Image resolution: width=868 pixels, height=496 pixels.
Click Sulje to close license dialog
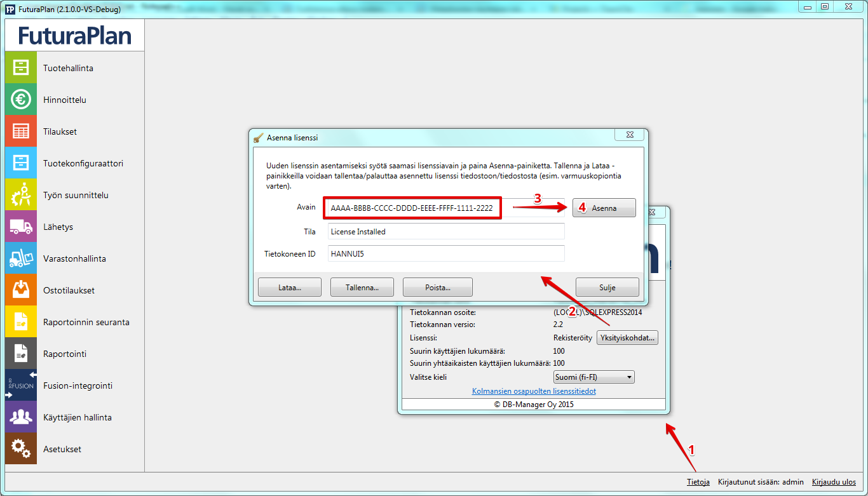pos(607,287)
